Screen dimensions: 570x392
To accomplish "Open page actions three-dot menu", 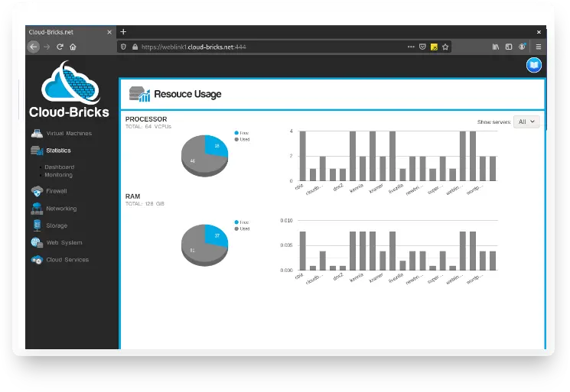I will (x=411, y=47).
